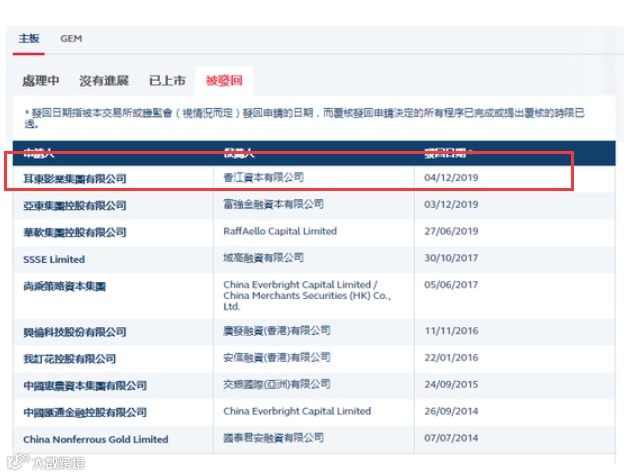This screenshot has width=642, height=476.
Task: Select sponsor 交銀國際(亞洲)有限公司
Action: [277, 384]
